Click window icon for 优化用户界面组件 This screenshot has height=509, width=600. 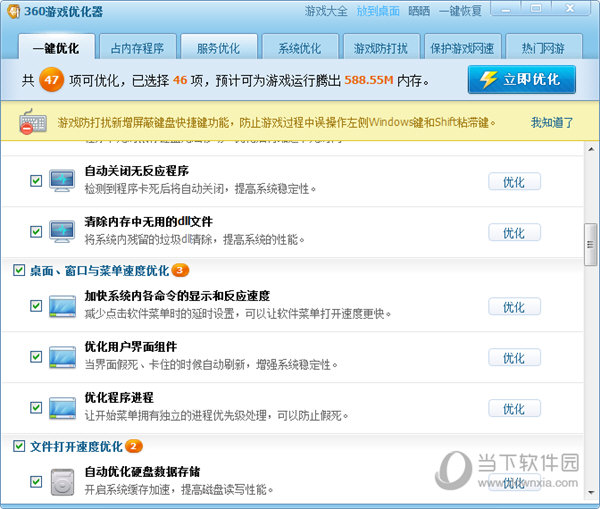62,357
